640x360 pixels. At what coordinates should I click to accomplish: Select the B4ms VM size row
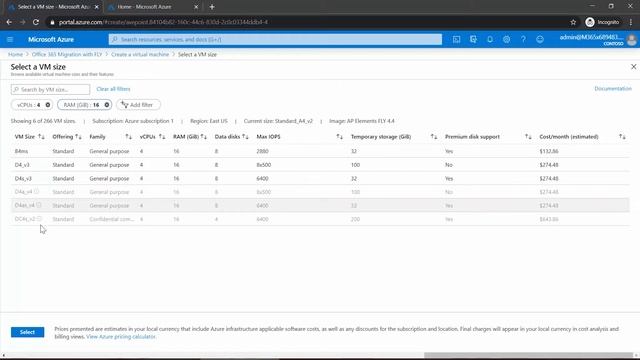[320, 151]
